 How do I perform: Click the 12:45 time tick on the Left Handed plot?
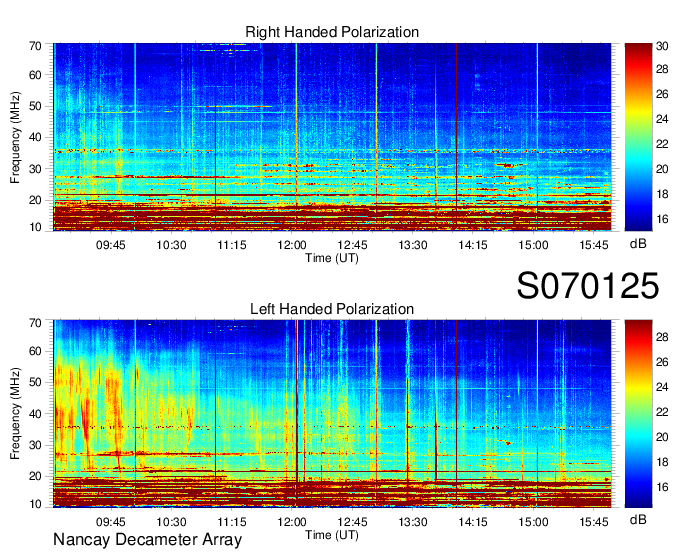point(353,522)
